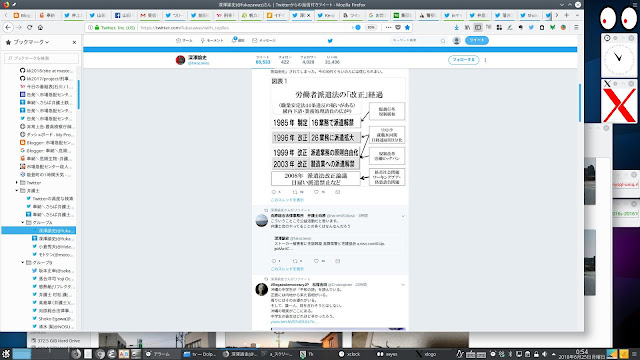This screenshot has width=640, height=360.
Task: Open the Firefox downloads arrow
Action: point(456,27)
